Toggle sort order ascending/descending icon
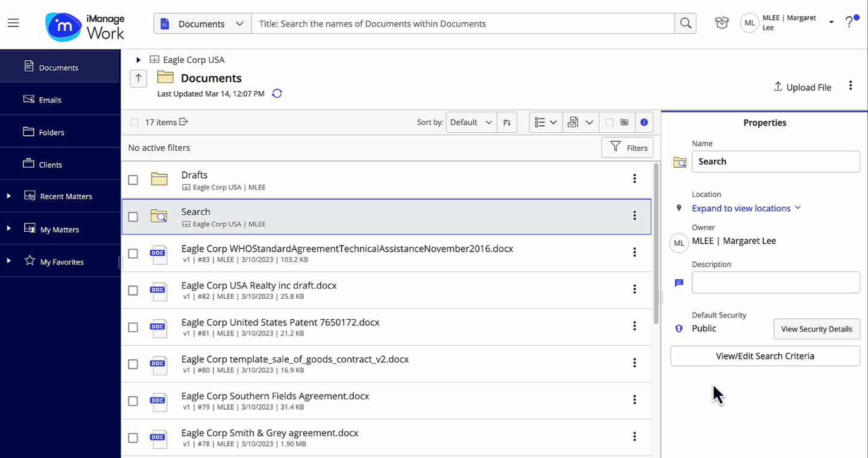Image resolution: width=868 pixels, height=458 pixels. click(x=507, y=122)
